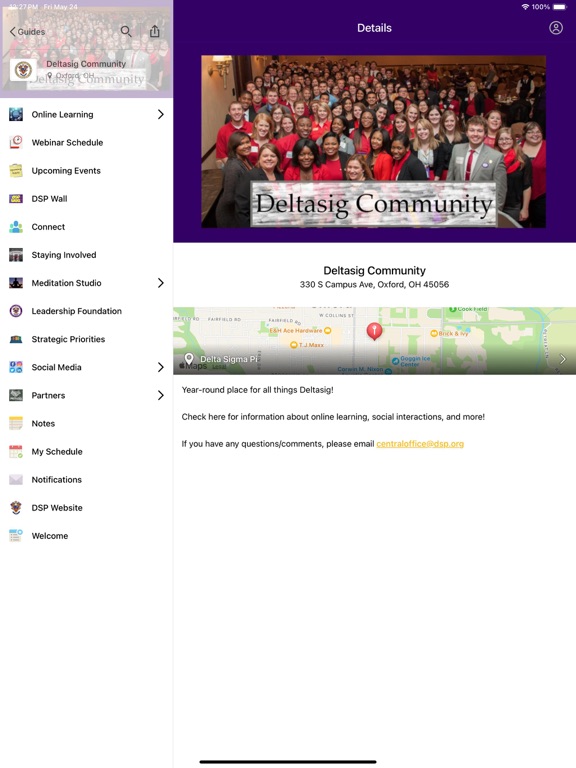Open DSP Website label

click(57, 507)
